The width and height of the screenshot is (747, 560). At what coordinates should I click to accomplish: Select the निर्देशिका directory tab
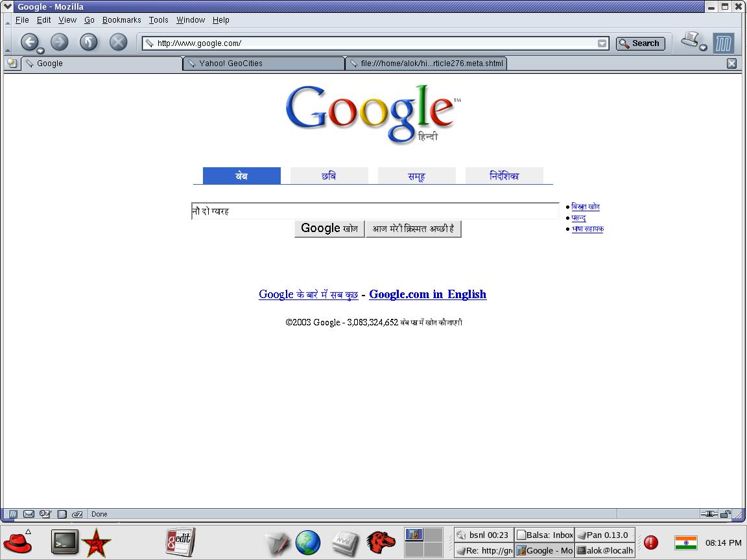coord(504,176)
